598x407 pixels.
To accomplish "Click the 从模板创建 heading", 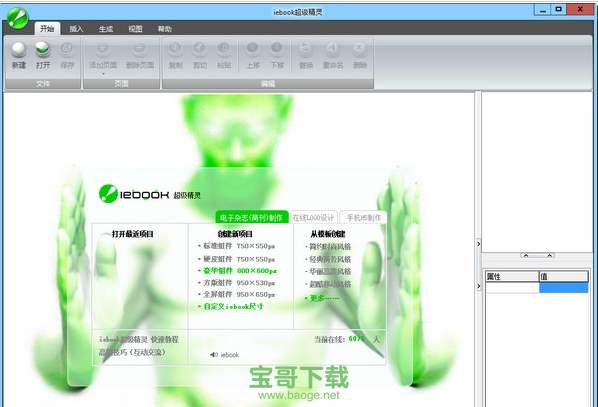I will pyautogui.click(x=328, y=234).
